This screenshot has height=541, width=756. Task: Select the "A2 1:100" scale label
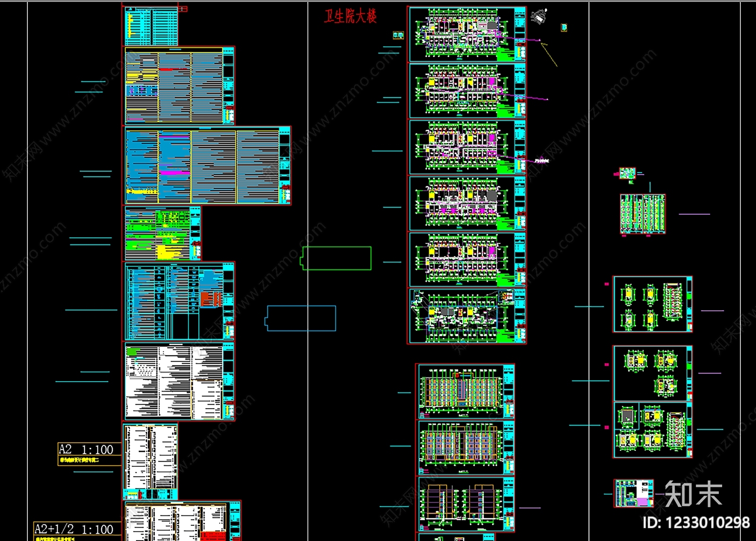pyautogui.click(x=86, y=449)
